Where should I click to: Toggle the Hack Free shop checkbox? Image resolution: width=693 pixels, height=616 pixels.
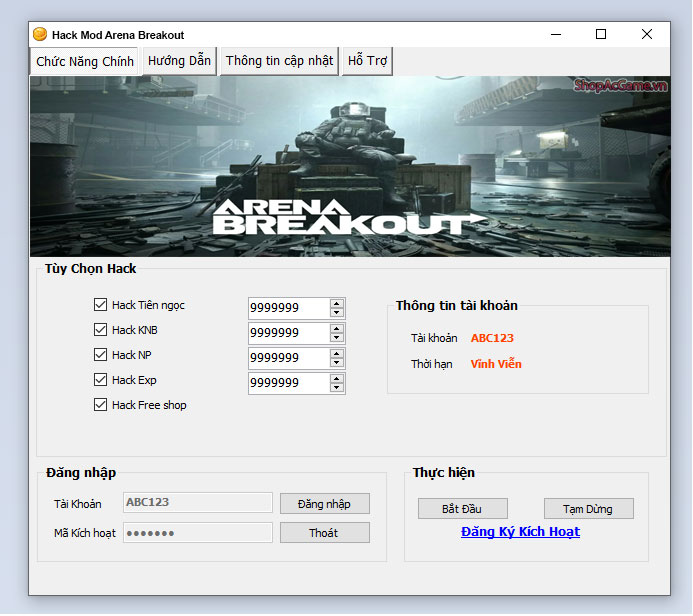pyautogui.click(x=100, y=405)
